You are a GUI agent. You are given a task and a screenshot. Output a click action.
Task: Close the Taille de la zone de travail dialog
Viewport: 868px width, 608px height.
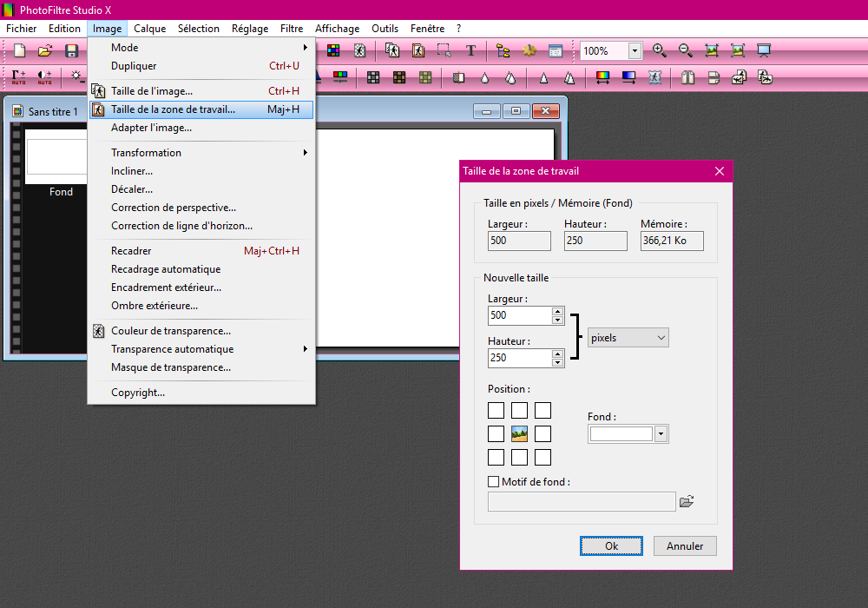[x=719, y=171]
